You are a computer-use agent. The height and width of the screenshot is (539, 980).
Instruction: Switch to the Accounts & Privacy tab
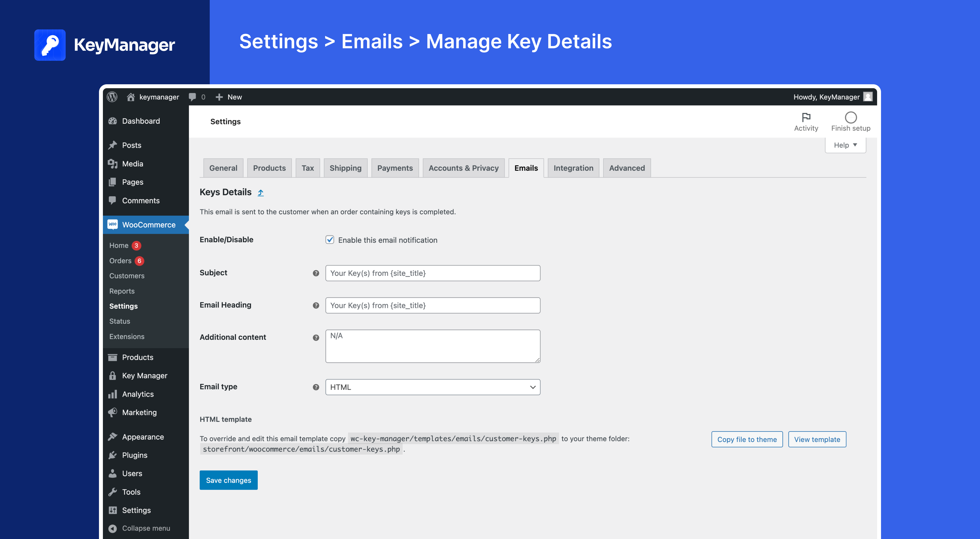463,168
